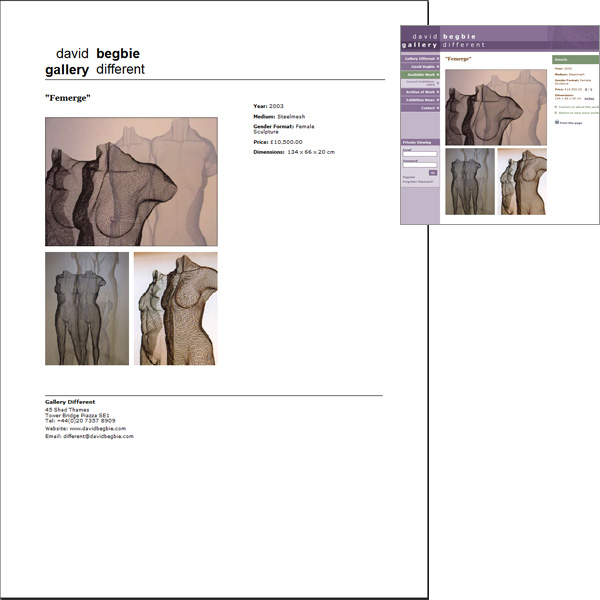Open Archive of Work in website sidebar
600x600 pixels.
[x=420, y=92]
